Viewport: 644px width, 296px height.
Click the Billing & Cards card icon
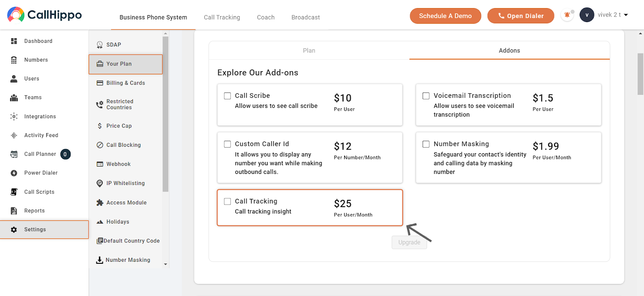click(x=100, y=83)
